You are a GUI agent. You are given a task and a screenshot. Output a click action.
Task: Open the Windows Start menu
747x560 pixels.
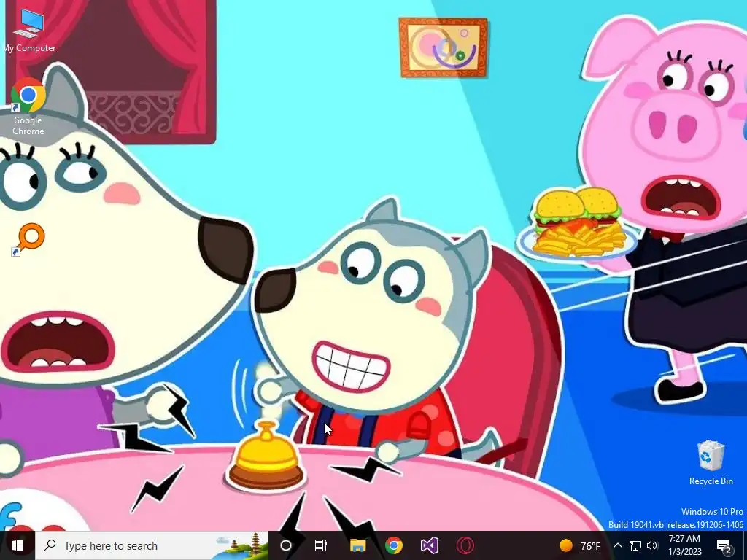coord(18,545)
